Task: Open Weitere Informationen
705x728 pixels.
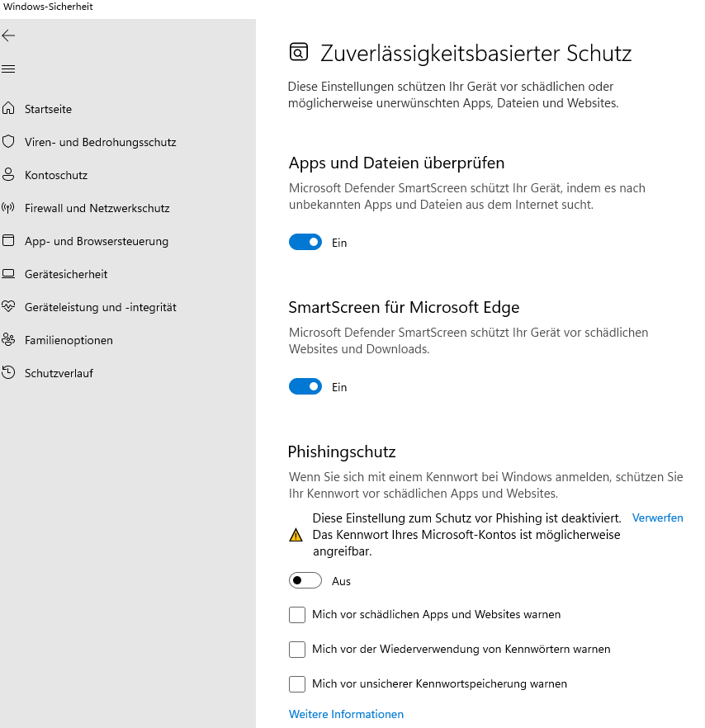Action: pyautogui.click(x=346, y=714)
